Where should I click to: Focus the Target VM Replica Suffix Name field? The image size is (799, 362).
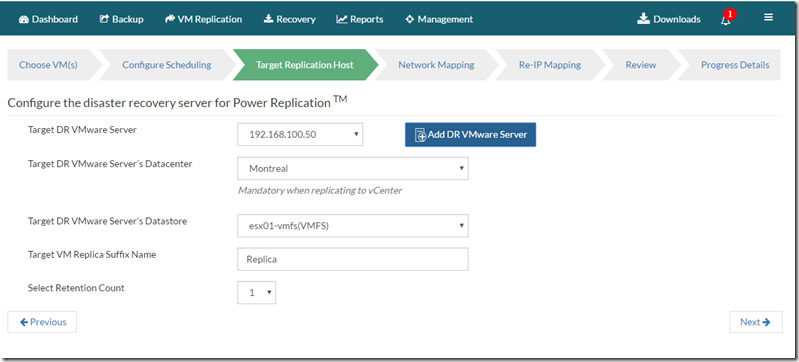click(x=353, y=259)
